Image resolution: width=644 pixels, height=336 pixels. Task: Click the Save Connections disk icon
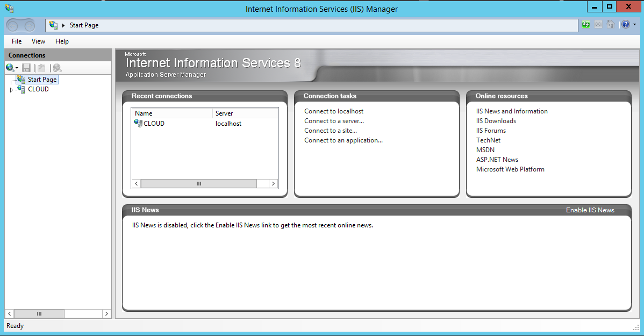pyautogui.click(x=26, y=68)
